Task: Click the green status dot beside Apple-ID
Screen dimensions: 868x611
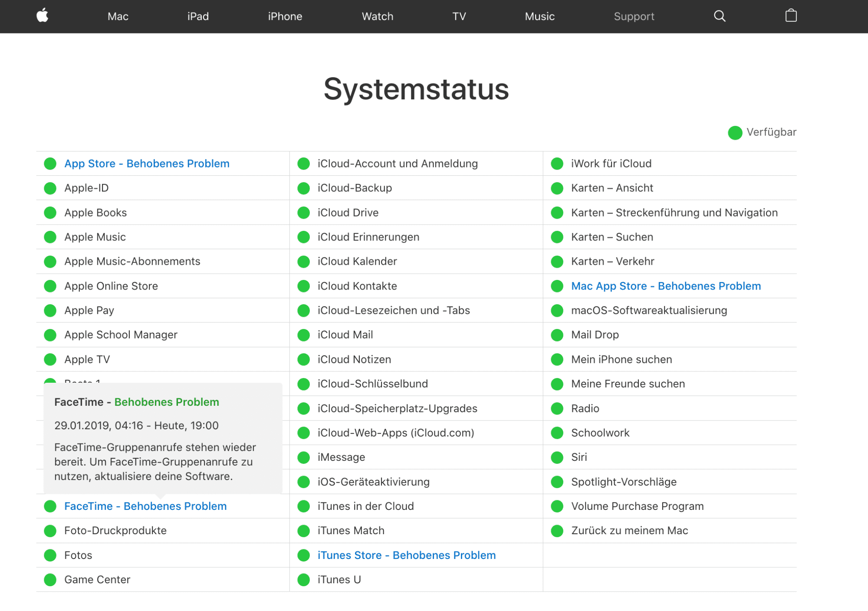Action: [50, 188]
